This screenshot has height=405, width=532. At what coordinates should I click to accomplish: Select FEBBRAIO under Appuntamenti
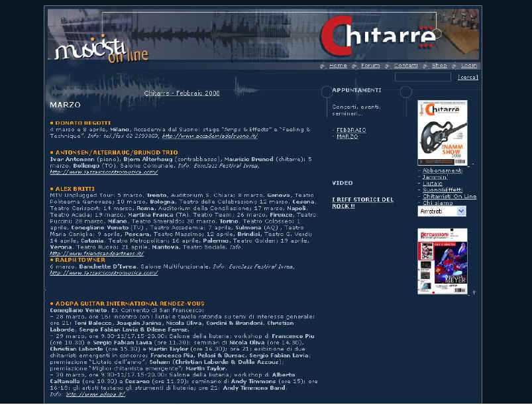pos(351,130)
